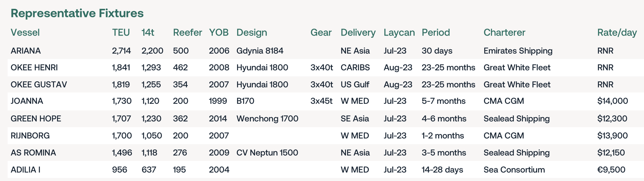
Task: Select the GREEN HOPE vessel name
Action: point(36,119)
